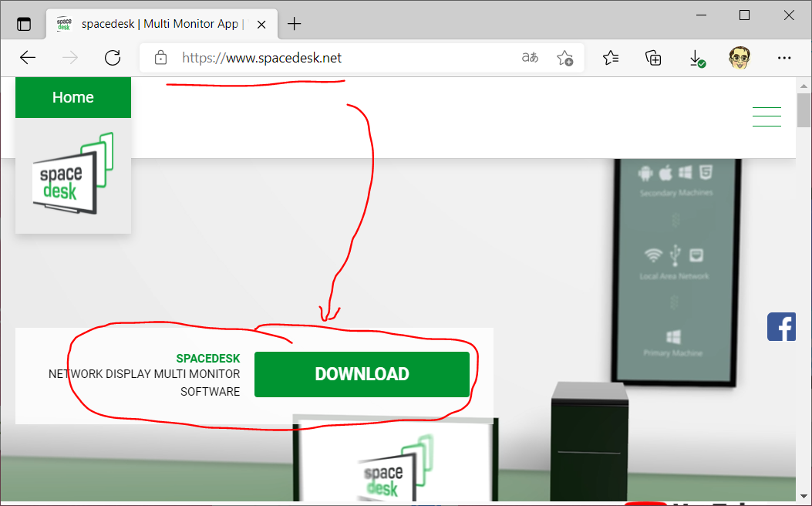
Task: Close the spacedesk tab
Action: pos(261,25)
